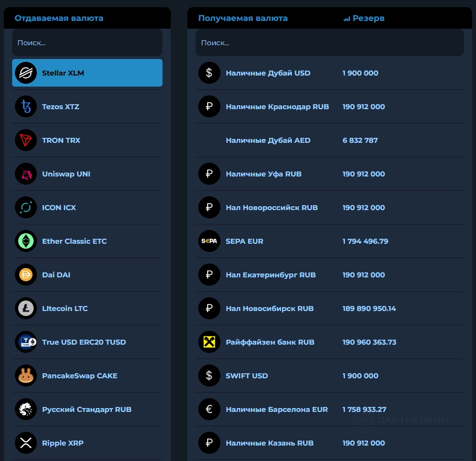
Task: Select Litecoin LTC label
Action: point(64,308)
